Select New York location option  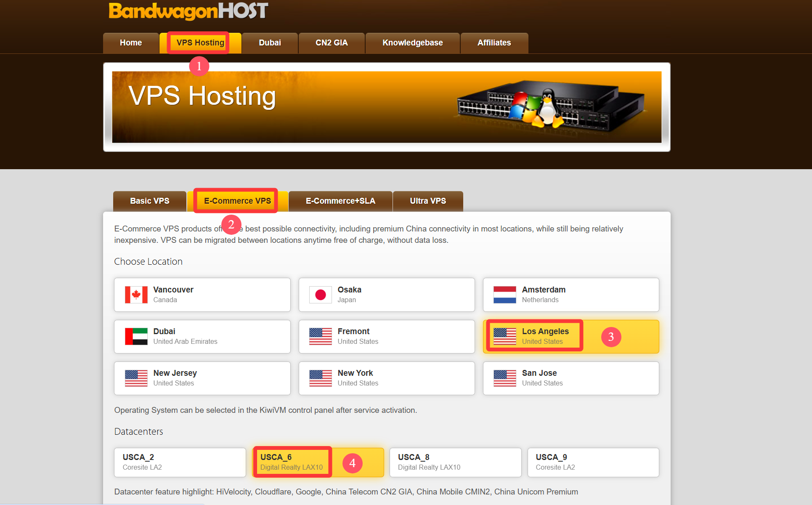(x=386, y=378)
